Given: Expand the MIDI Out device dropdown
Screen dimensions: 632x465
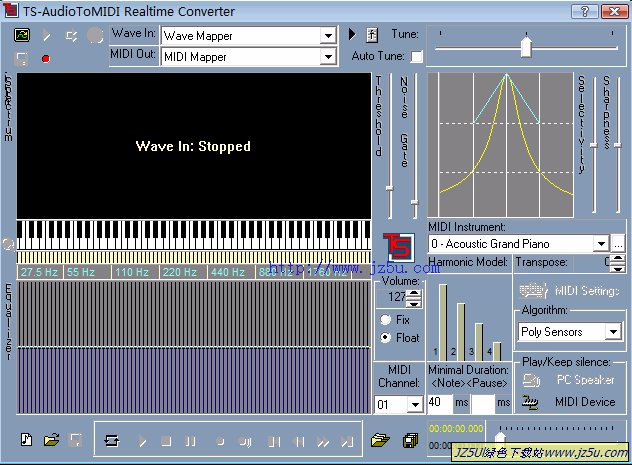Looking at the screenshot, I should [328, 56].
